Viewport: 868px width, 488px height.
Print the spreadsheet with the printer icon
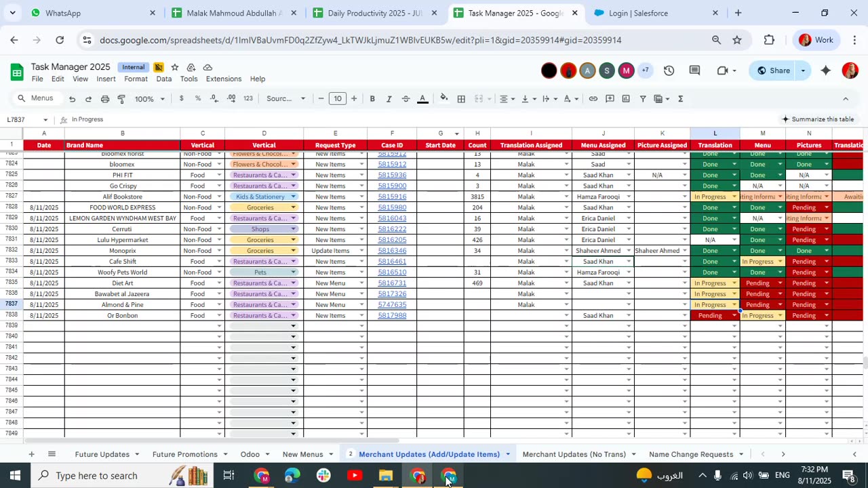(105, 99)
